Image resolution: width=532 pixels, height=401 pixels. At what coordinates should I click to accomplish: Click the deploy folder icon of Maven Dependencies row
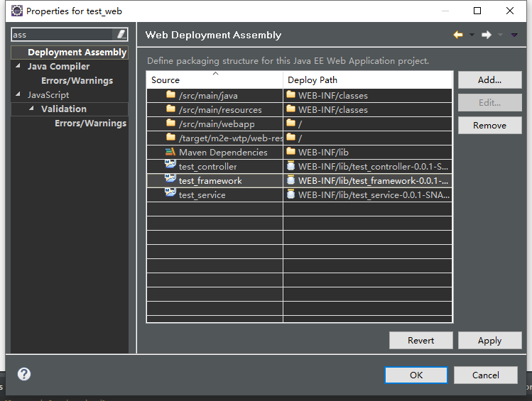click(x=291, y=151)
